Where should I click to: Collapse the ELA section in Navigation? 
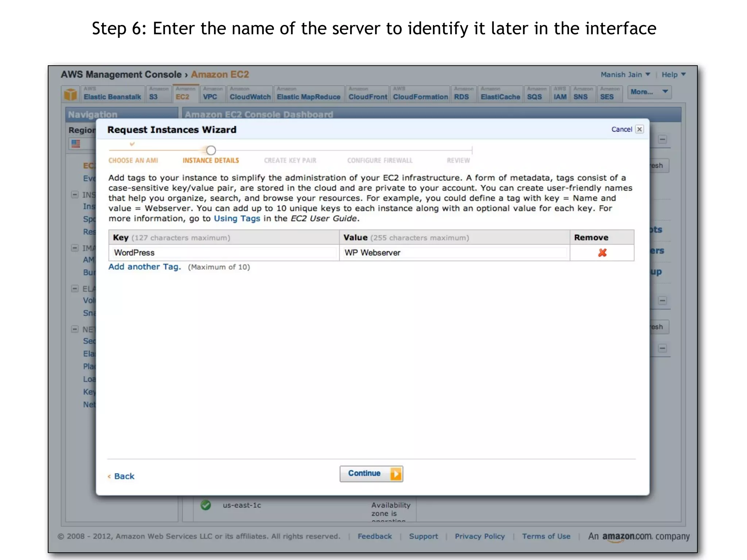75,288
